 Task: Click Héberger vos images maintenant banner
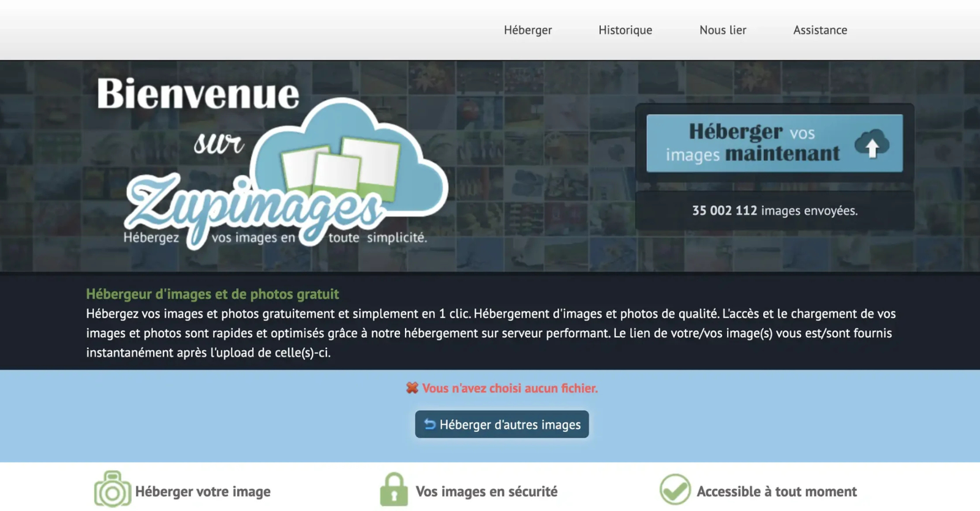pyautogui.click(x=774, y=143)
